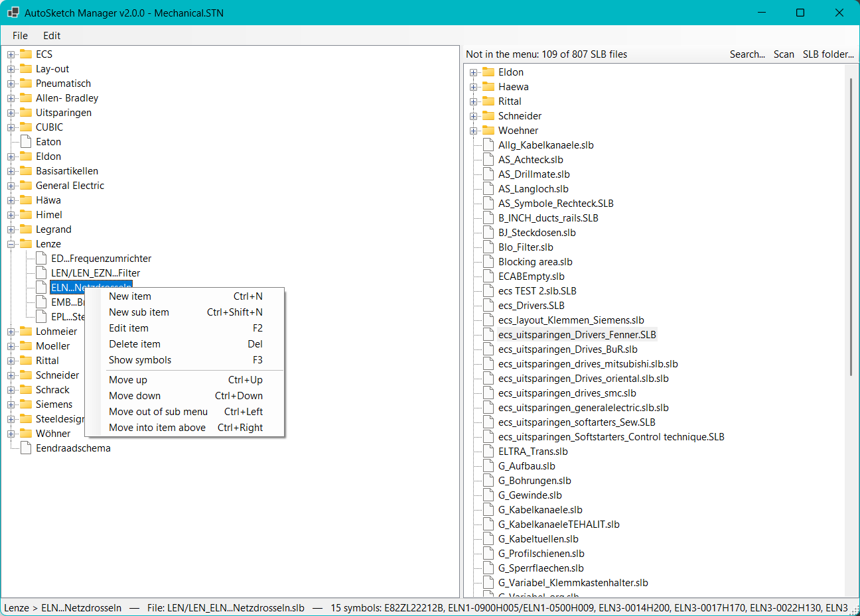The height and width of the screenshot is (616, 860).
Task: Expand the CUBIC tree node
Action: click(11, 127)
